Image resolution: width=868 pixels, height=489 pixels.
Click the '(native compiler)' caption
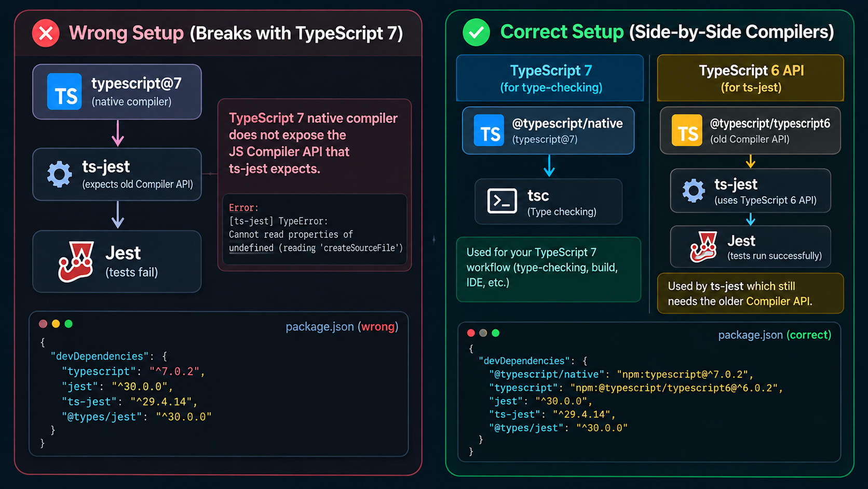pos(131,102)
